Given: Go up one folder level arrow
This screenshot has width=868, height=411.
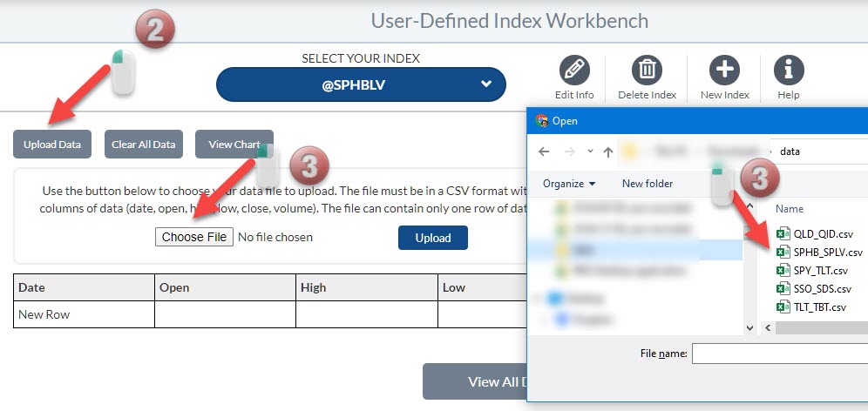Looking at the screenshot, I should 607,152.
